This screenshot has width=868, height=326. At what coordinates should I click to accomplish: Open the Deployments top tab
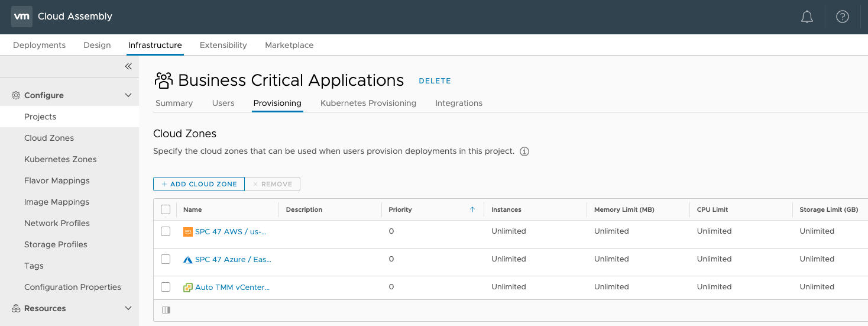(x=39, y=45)
